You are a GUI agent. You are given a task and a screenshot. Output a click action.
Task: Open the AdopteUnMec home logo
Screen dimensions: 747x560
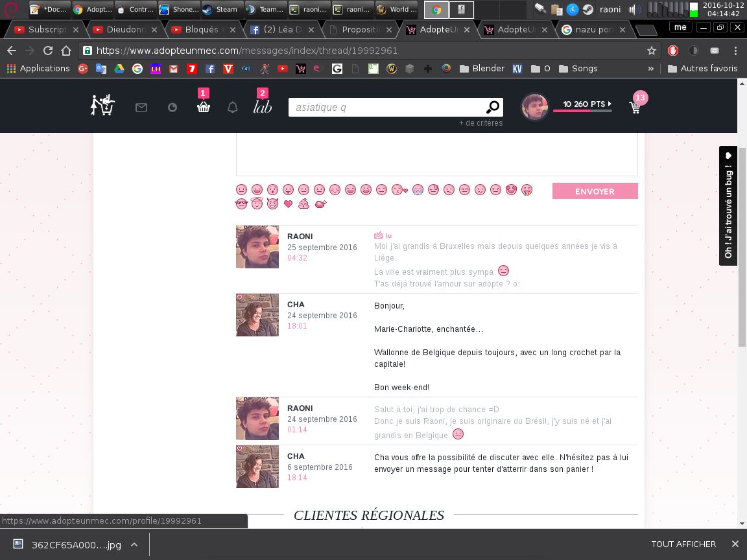[x=103, y=105]
